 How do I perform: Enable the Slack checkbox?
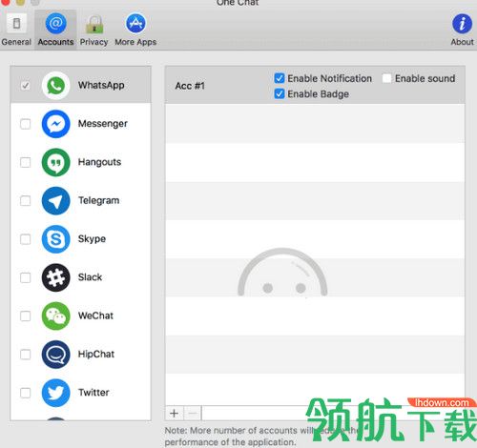[26, 277]
